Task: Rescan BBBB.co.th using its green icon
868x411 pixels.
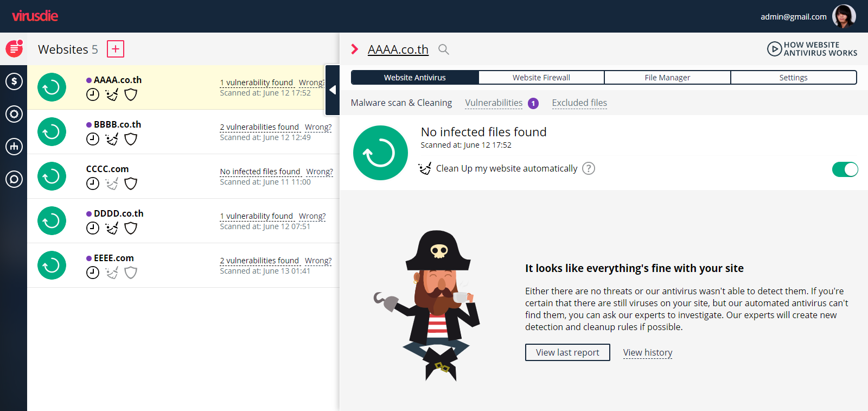Action: pos(52,132)
